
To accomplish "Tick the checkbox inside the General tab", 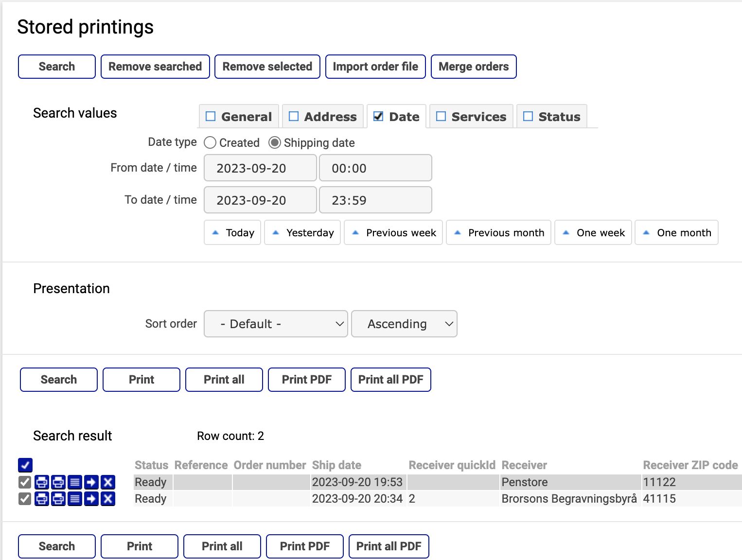I will point(211,116).
